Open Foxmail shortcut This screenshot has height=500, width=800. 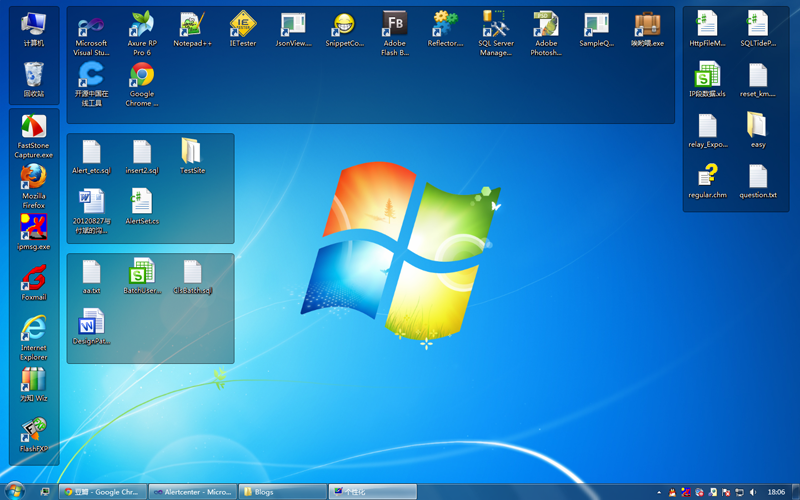click(34, 283)
